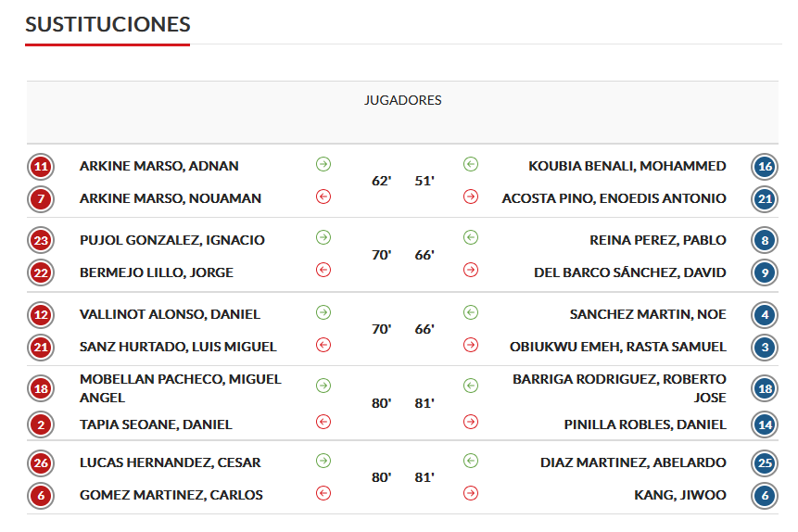Select the SUSTITUCIONES section heading
The image size is (798, 532).
(x=108, y=24)
